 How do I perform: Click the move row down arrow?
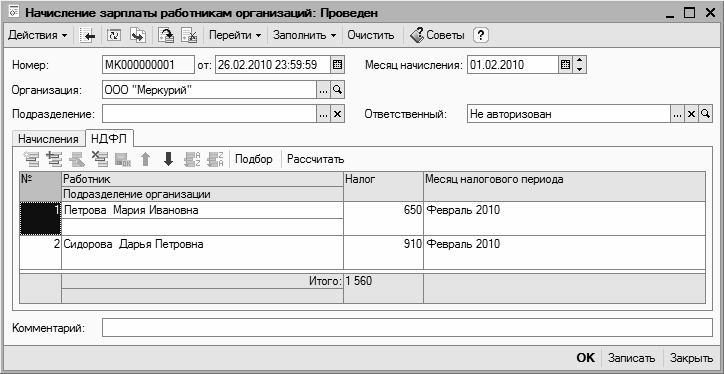click(169, 159)
